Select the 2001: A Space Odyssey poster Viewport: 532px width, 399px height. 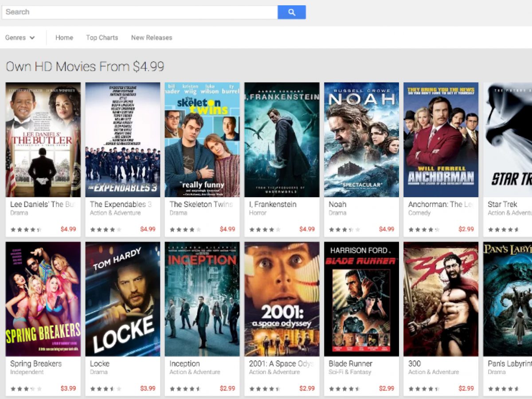pos(282,299)
